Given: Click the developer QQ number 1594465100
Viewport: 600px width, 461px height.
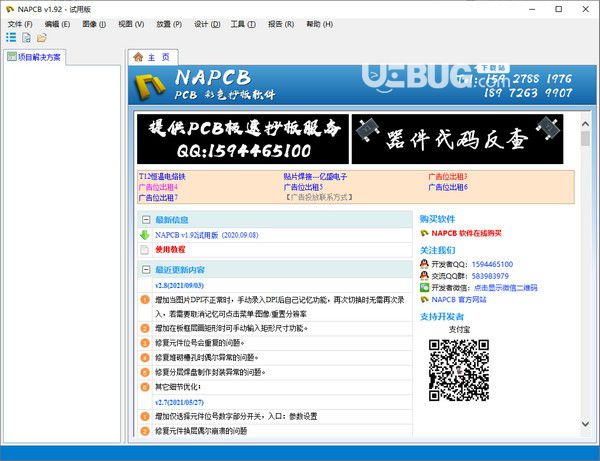Looking at the screenshot, I should point(492,264).
